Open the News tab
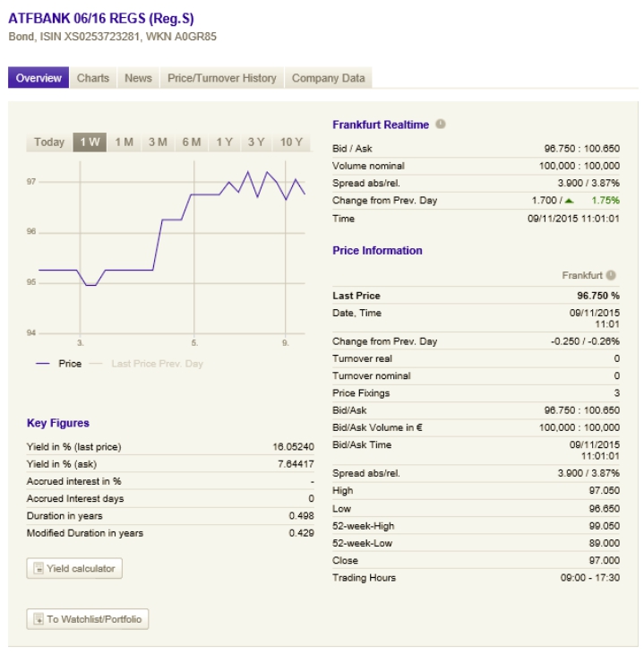 (x=138, y=78)
